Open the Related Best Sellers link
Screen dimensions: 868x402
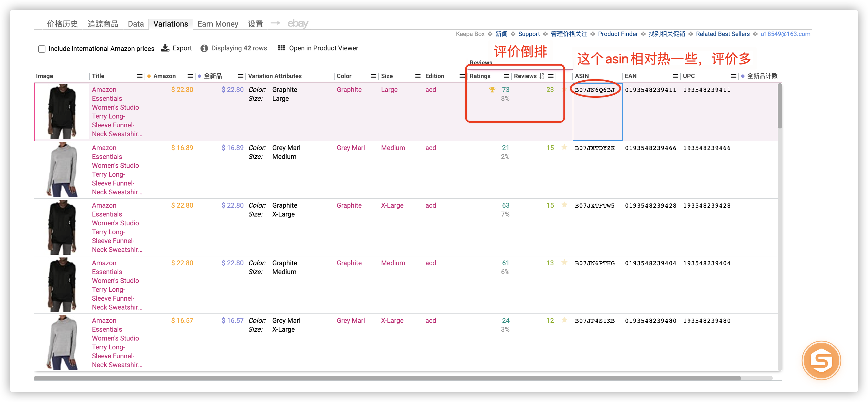point(723,34)
